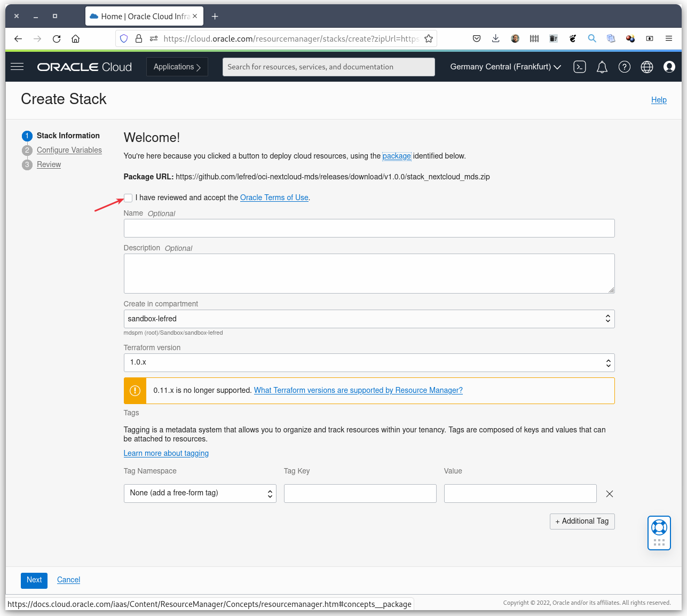The height and width of the screenshot is (616, 687).
Task: Click the GNOME foot extension icon
Action: pyautogui.click(x=573, y=38)
